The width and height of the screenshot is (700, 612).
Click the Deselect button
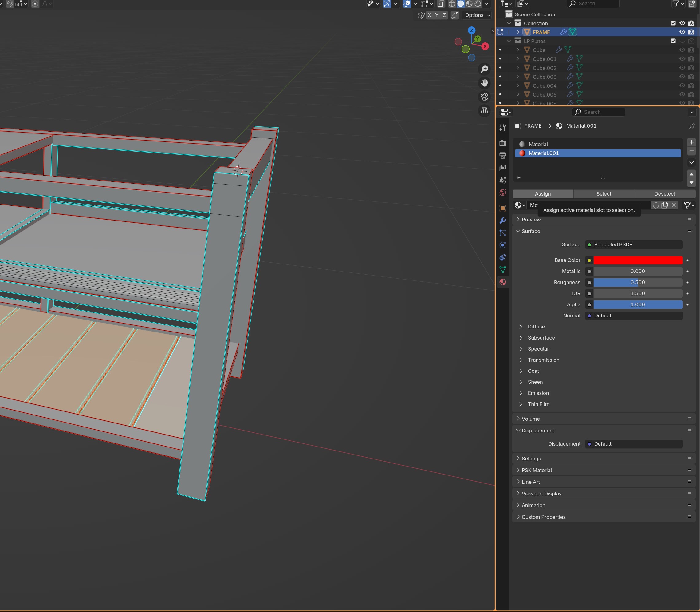click(665, 194)
